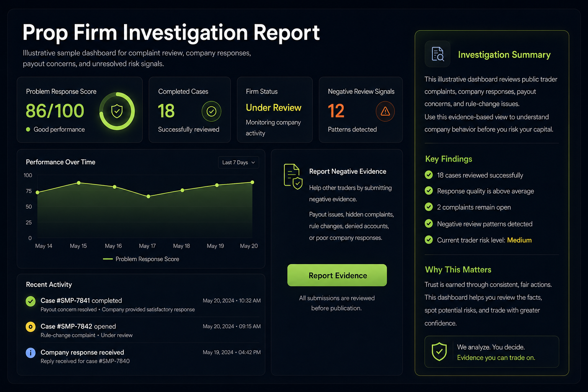Screen dimensions: 588x392
Task: Click check icon beside Negative review patterns detected
Action: [x=429, y=224]
